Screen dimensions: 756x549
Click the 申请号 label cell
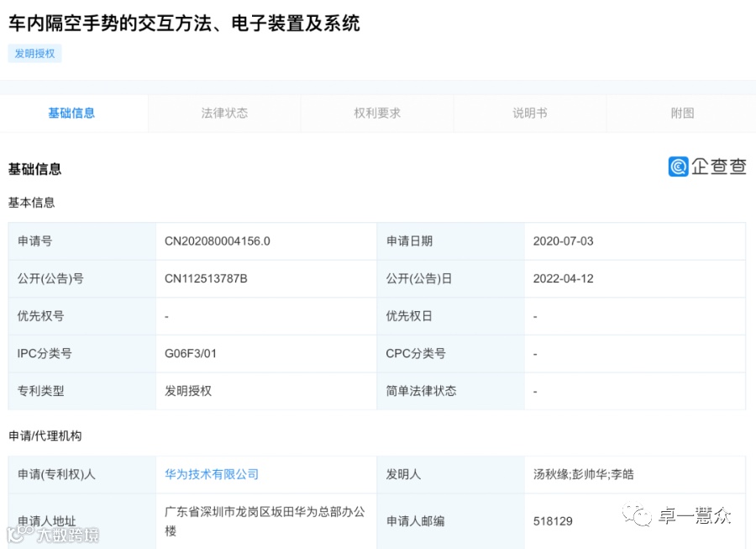click(x=82, y=241)
